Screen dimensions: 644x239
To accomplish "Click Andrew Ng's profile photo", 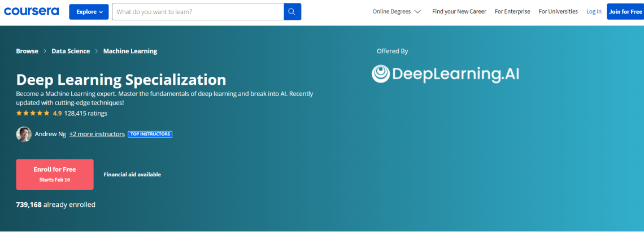I will pyautogui.click(x=24, y=134).
